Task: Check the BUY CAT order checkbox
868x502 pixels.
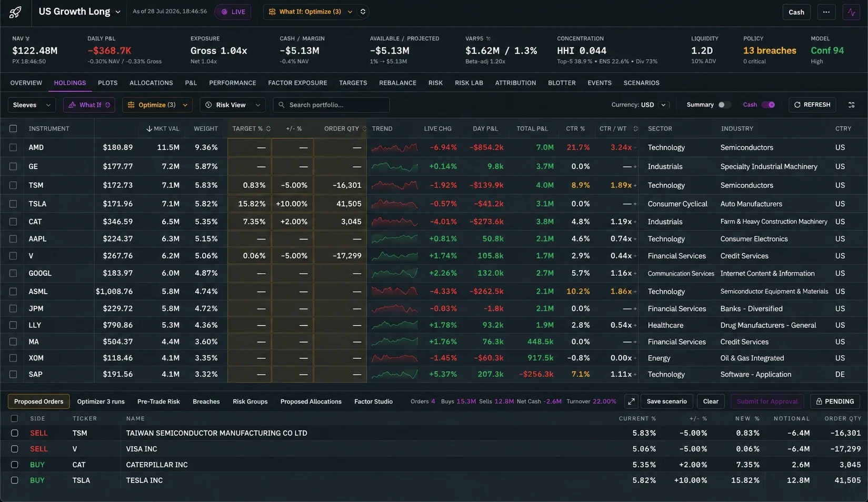Action: [x=15, y=465]
